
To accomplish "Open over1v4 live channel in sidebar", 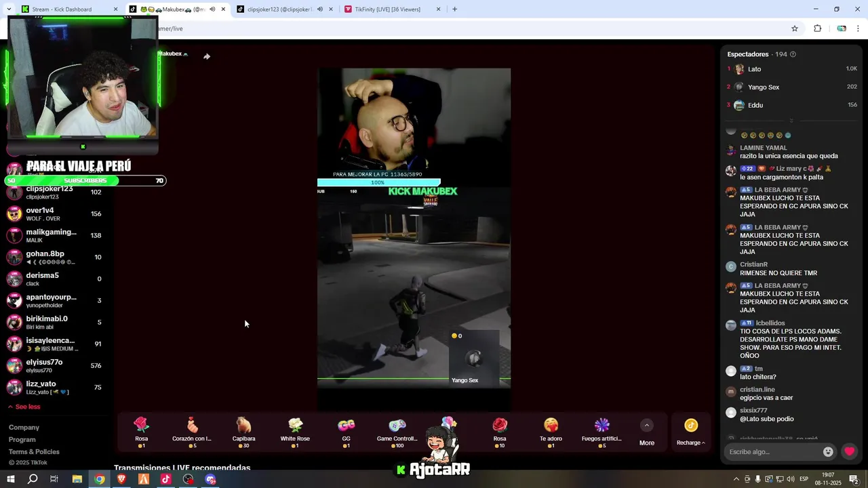I will coord(54,214).
